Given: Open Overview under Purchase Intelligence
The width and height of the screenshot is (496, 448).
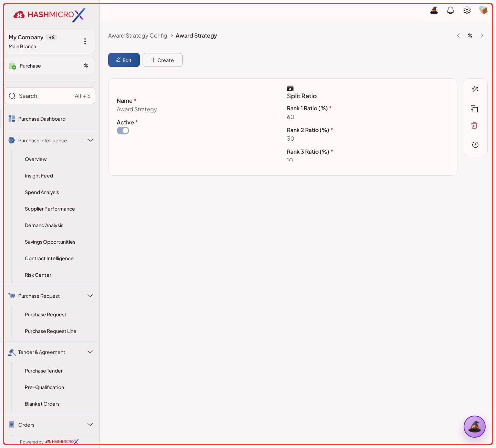Looking at the screenshot, I should tap(36, 159).
